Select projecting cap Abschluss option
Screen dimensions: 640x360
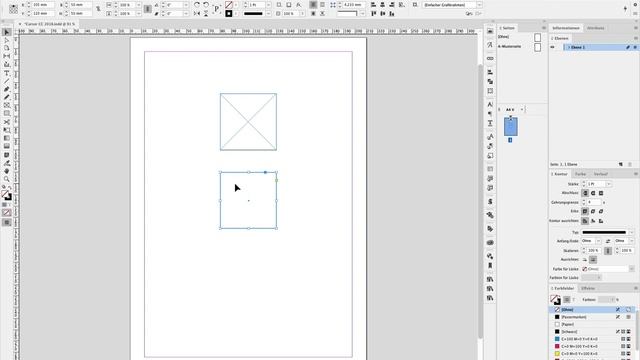point(601,193)
